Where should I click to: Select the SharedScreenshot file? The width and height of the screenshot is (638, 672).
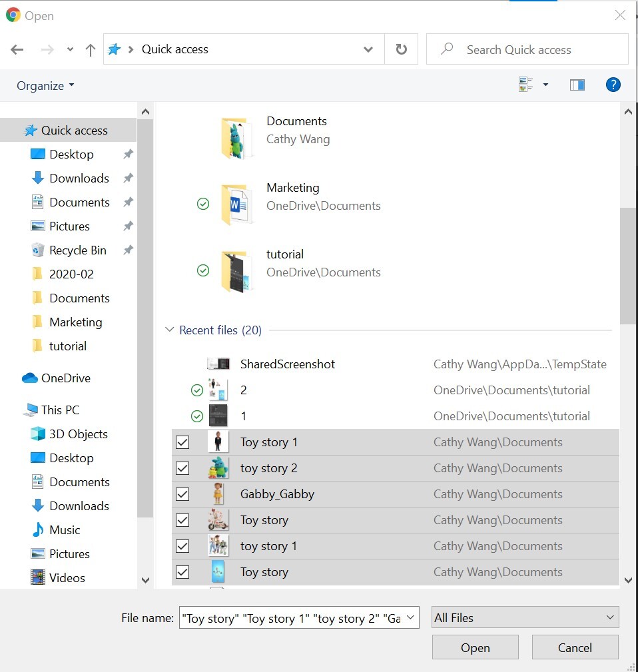point(395,364)
